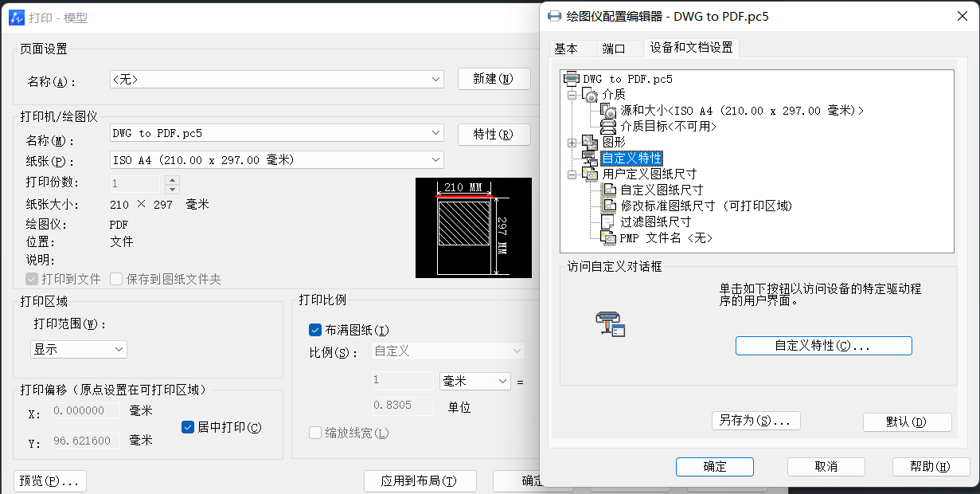Decrease the 打印份数 spinner value

pos(172,189)
